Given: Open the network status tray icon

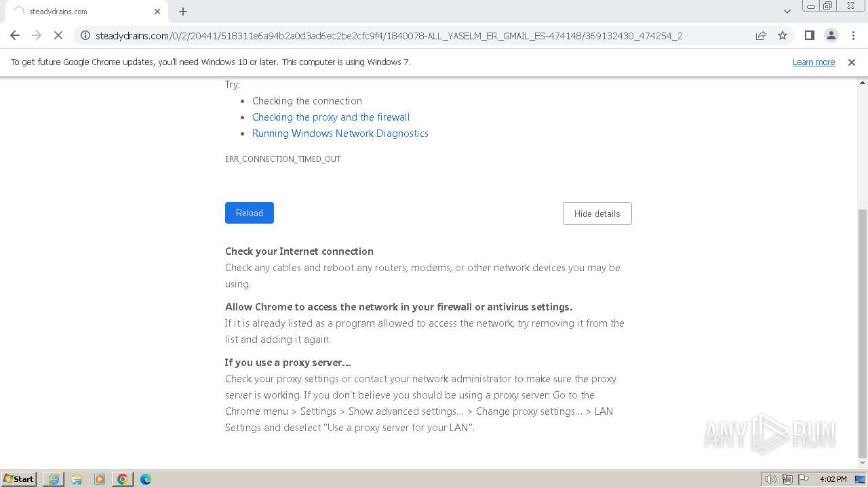Looking at the screenshot, I should 787,479.
